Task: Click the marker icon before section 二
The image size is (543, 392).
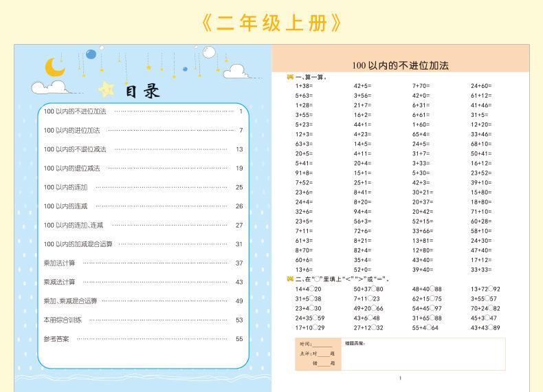Action: tap(290, 279)
